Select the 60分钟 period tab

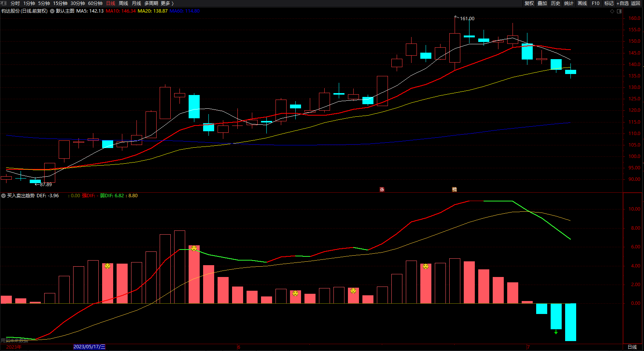click(x=95, y=3)
